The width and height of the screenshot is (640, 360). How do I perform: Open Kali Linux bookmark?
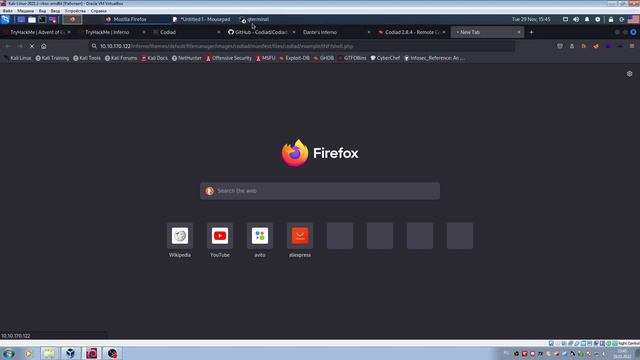pos(17,58)
